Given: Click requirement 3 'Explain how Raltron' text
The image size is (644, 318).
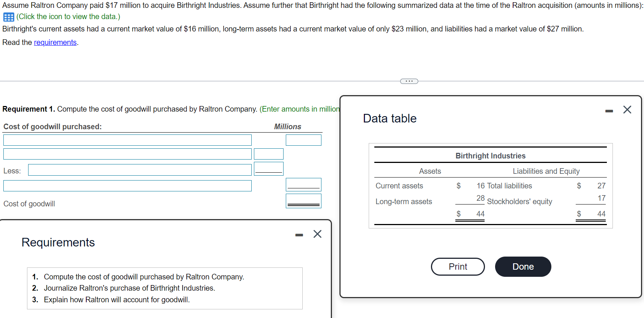Looking at the screenshot, I should (117, 300).
